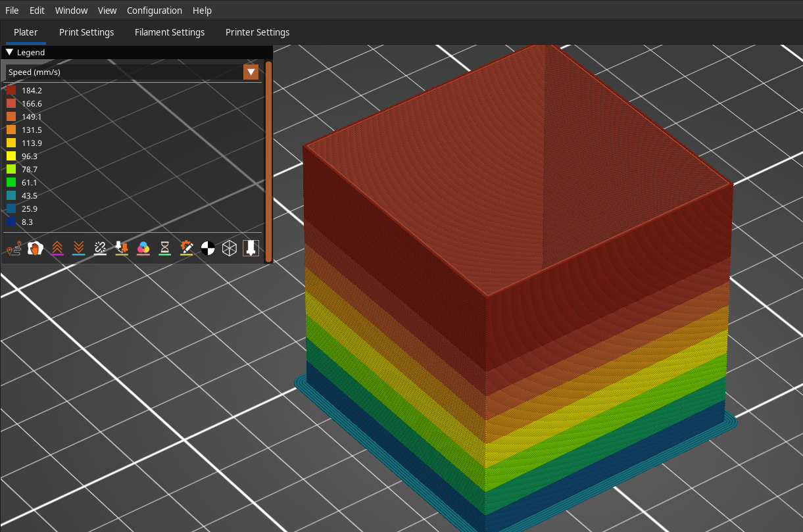Toggle center of mass indicator
The height and width of the screenshot is (532, 803).
208,248
